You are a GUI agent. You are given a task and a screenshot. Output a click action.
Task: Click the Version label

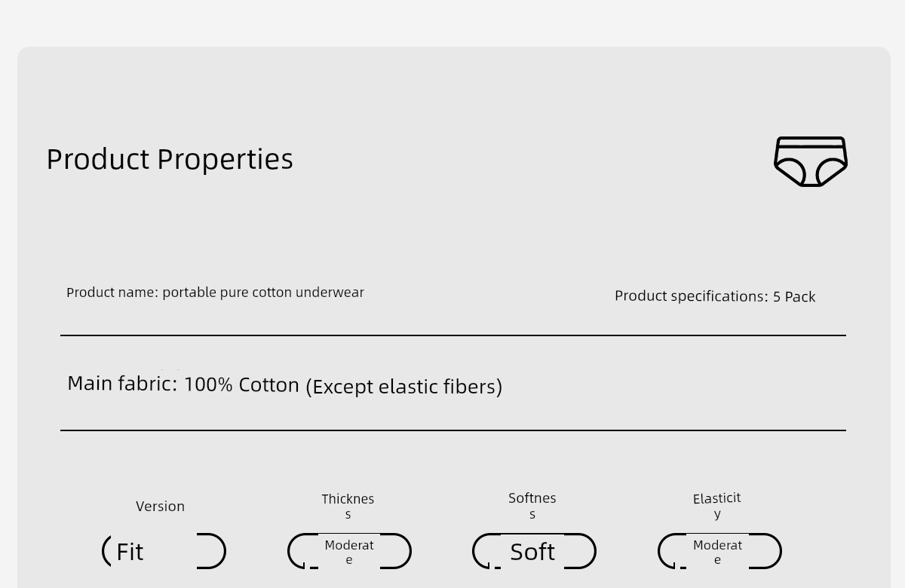click(160, 507)
